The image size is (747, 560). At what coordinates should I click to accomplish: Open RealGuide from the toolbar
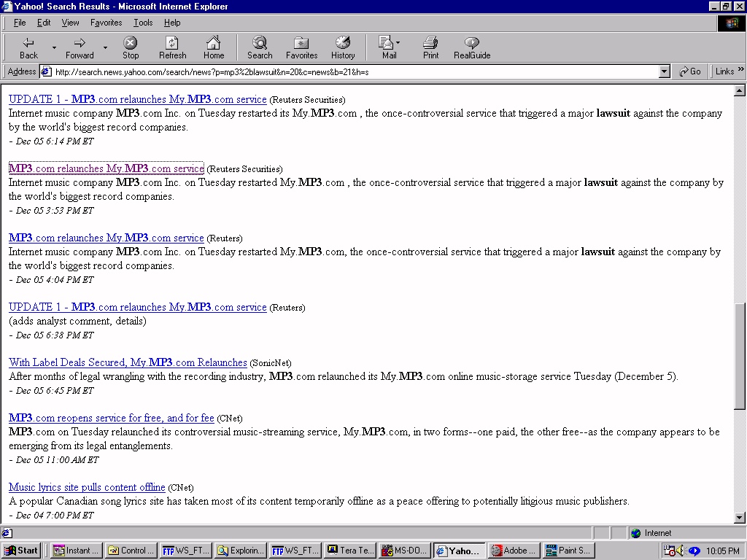[472, 48]
